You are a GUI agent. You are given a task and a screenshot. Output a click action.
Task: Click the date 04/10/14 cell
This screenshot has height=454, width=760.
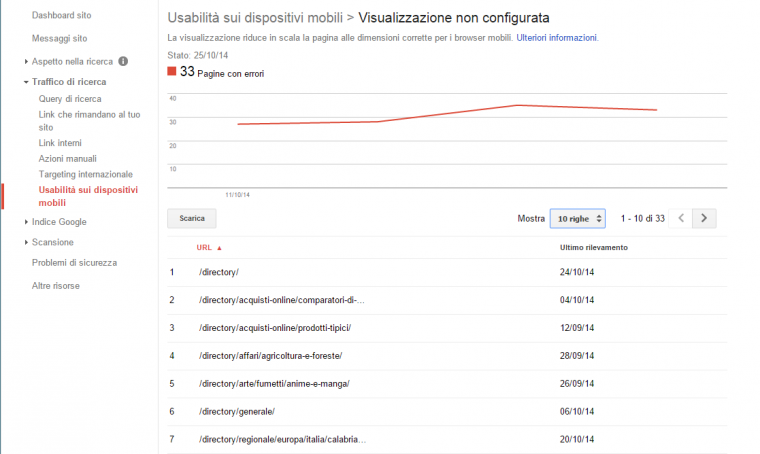pos(577,300)
